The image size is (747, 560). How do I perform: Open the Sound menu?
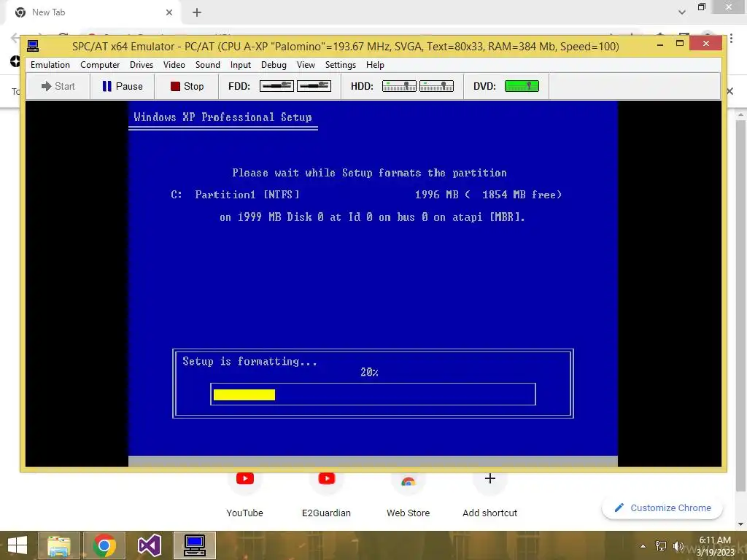pyautogui.click(x=208, y=65)
